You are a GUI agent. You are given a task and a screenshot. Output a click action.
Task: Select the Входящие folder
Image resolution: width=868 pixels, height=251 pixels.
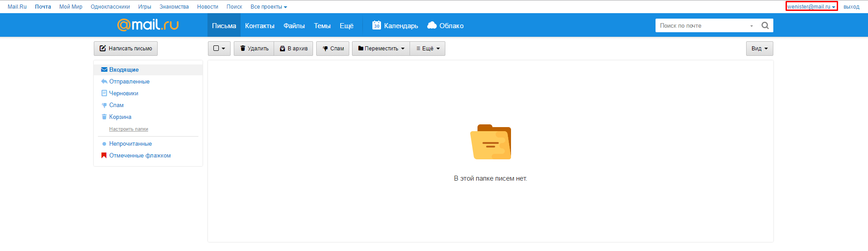point(148,69)
